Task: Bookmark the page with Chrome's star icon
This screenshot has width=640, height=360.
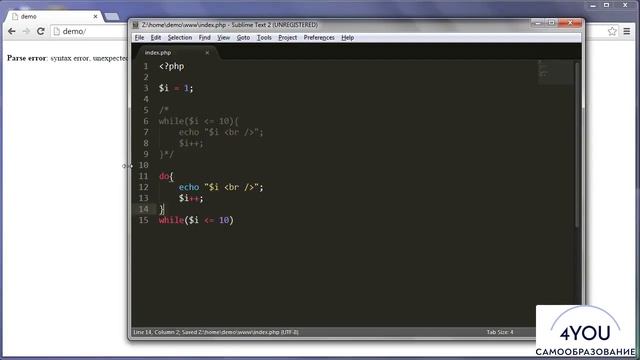Action: pos(612,31)
